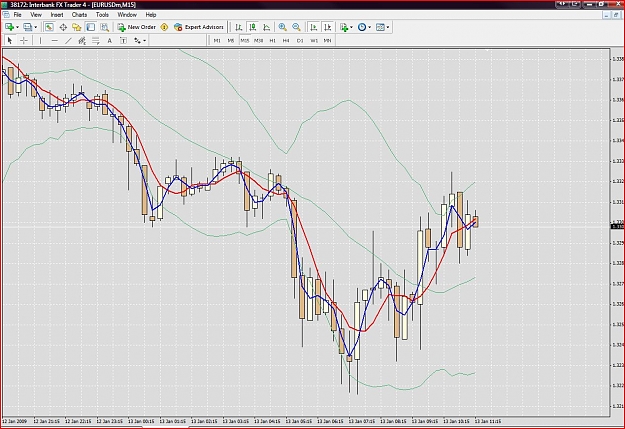Viewport: 625px width, 429px height.
Task: Click the Profiles icon
Action: (x=28, y=27)
